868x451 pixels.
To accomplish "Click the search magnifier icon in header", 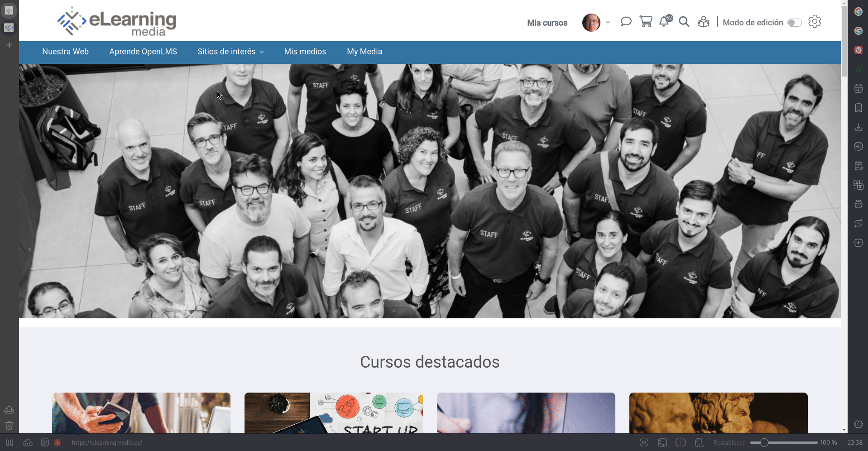I will tap(684, 22).
